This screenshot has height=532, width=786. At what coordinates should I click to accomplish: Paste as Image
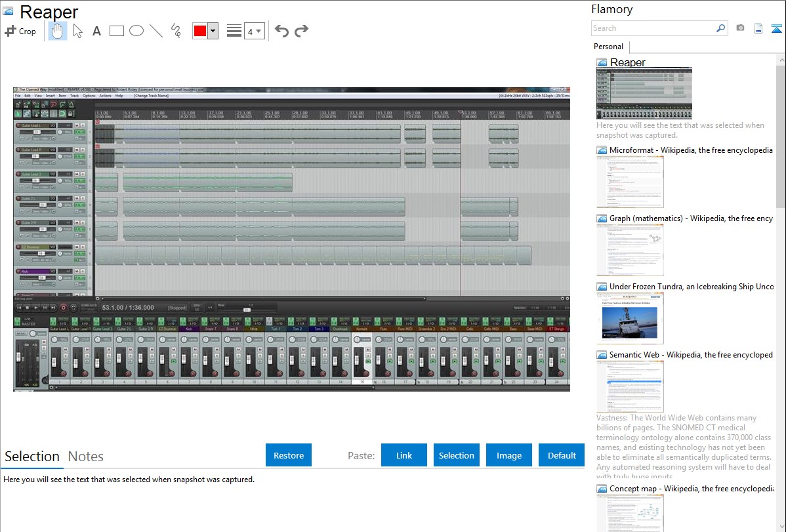pos(509,455)
